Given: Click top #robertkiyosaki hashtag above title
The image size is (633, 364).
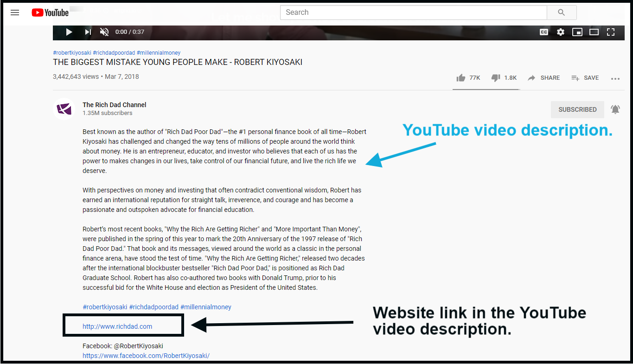Looking at the screenshot, I should pyautogui.click(x=71, y=53).
